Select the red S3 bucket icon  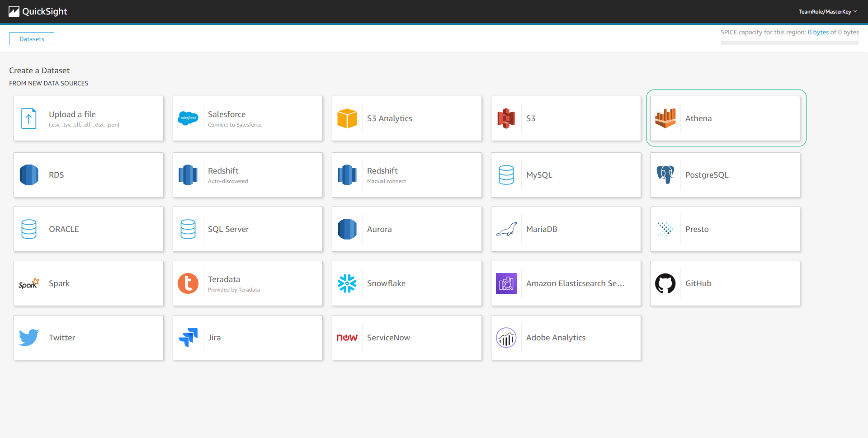[x=506, y=118]
